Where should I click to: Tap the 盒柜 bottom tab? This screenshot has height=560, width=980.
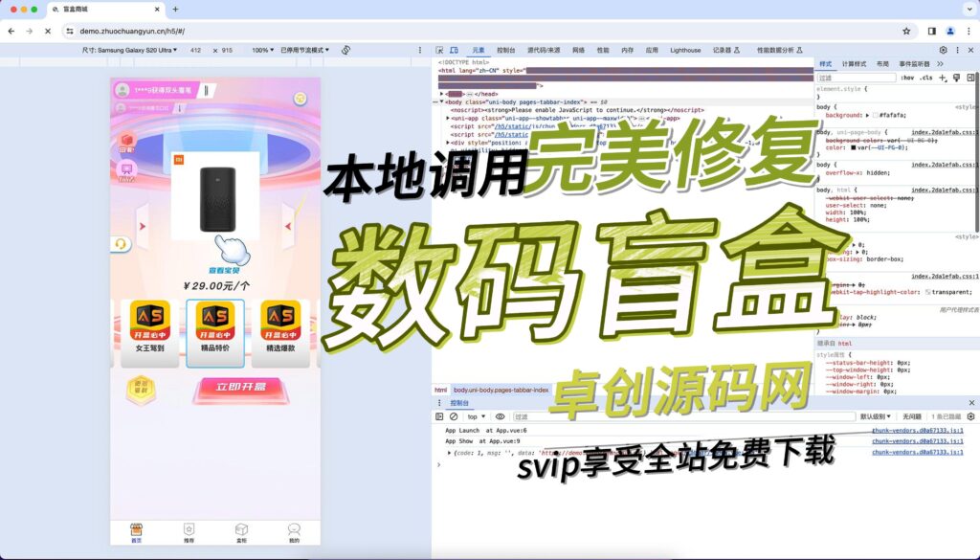pyautogui.click(x=241, y=532)
